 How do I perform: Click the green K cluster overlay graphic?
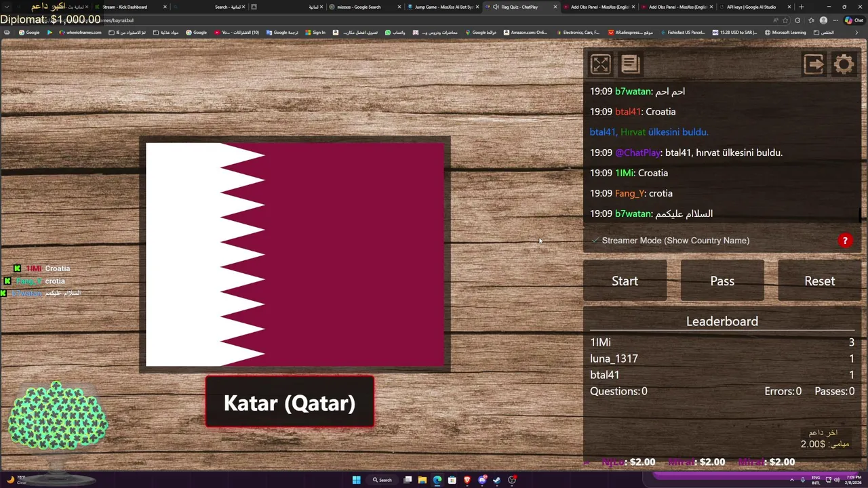(58, 418)
